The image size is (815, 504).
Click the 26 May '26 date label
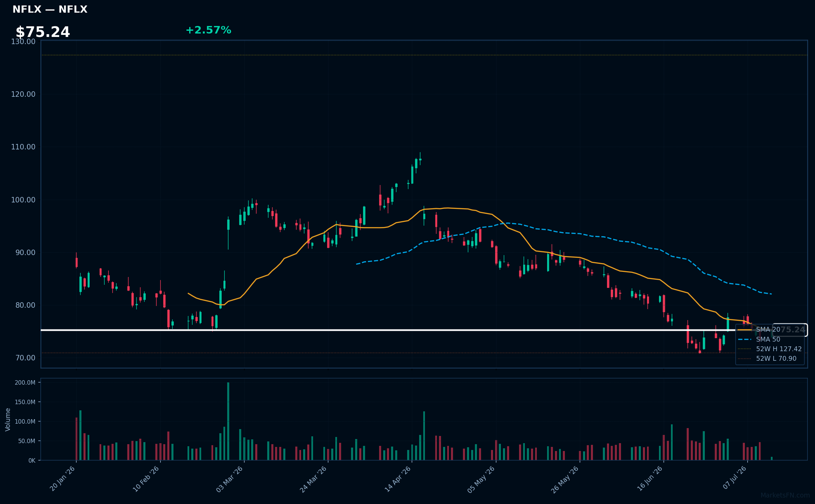(565, 479)
